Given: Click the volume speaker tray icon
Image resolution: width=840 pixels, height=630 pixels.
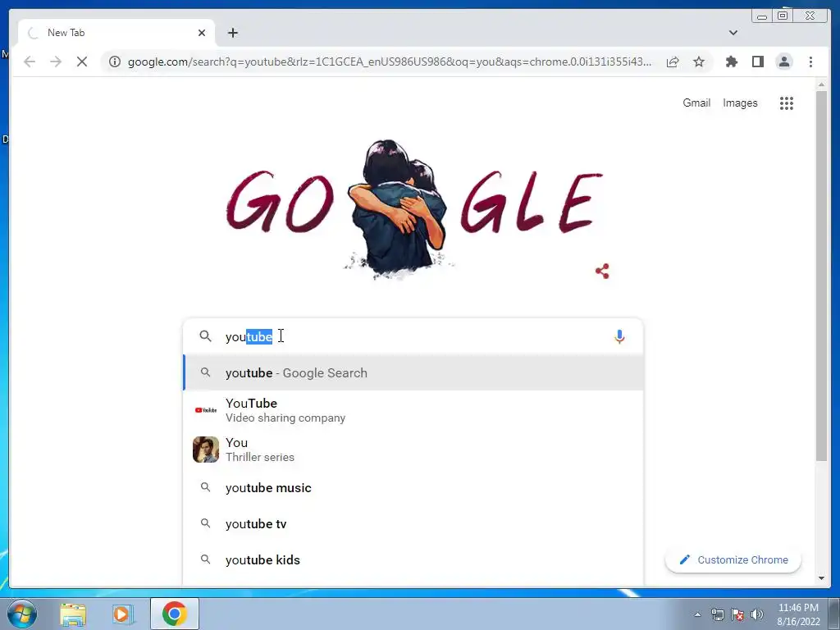Looking at the screenshot, I should (757, 614).
